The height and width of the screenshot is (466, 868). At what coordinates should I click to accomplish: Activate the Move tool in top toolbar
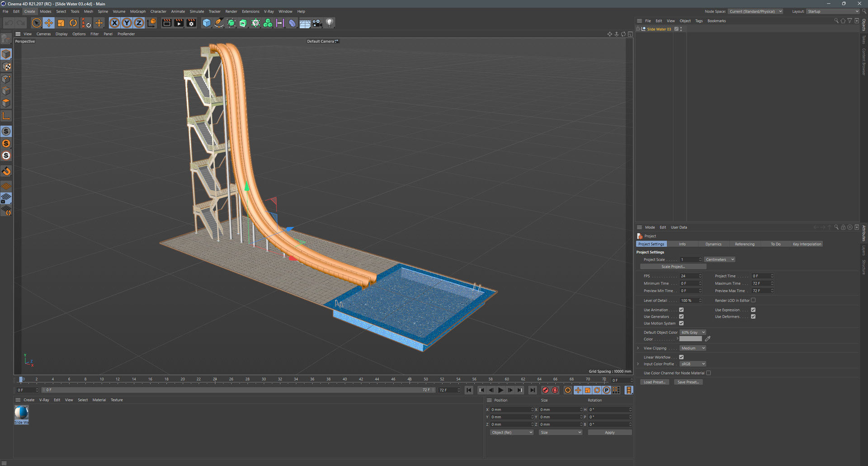click(49, 23)
